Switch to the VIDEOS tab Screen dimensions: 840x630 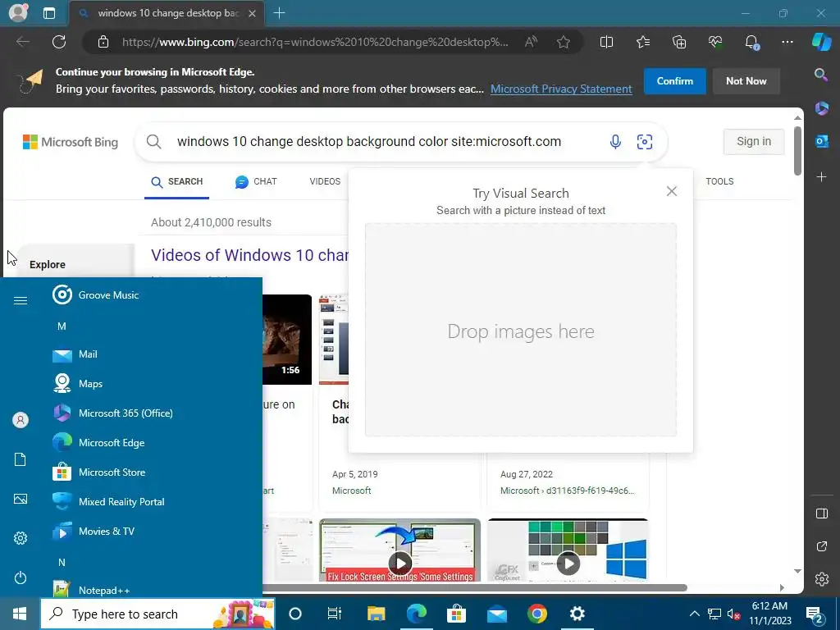pos(325,181)
